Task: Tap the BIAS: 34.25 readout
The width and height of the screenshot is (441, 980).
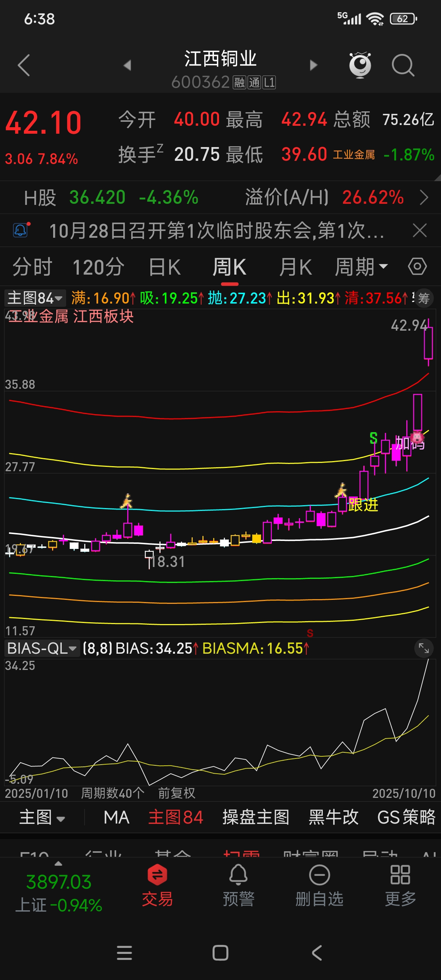Action: click(157, 648)
